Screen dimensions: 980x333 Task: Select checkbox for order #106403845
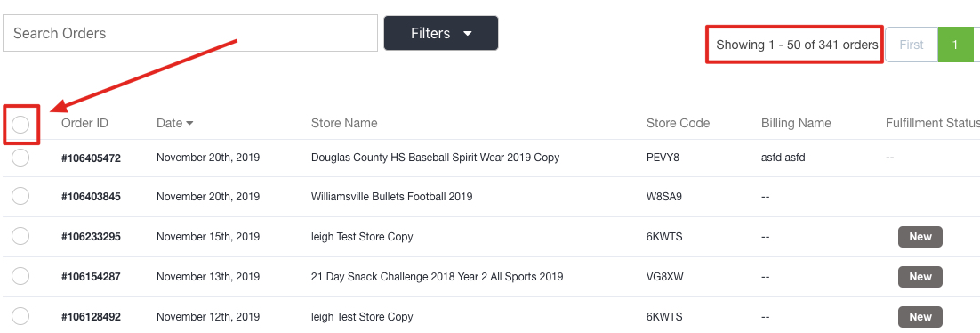(20, 196)
